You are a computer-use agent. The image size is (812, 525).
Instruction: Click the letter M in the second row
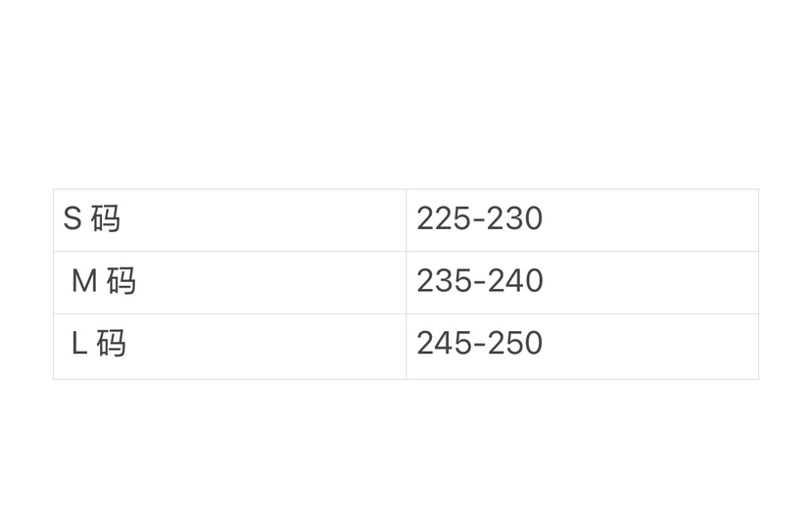84,281
